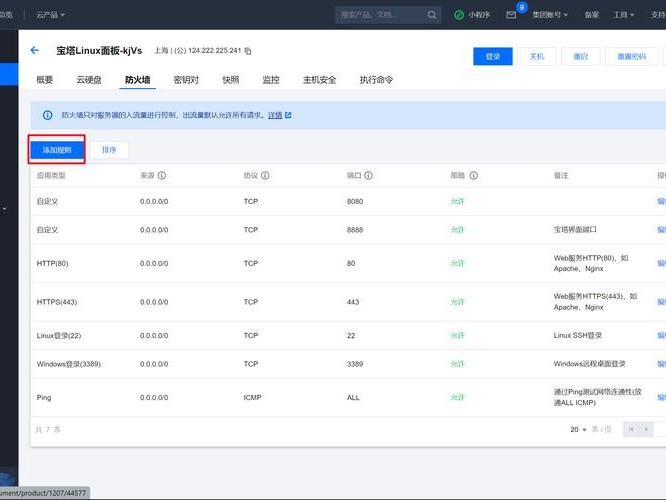Go back using the left arrow icon

click(x=35, y=51)
